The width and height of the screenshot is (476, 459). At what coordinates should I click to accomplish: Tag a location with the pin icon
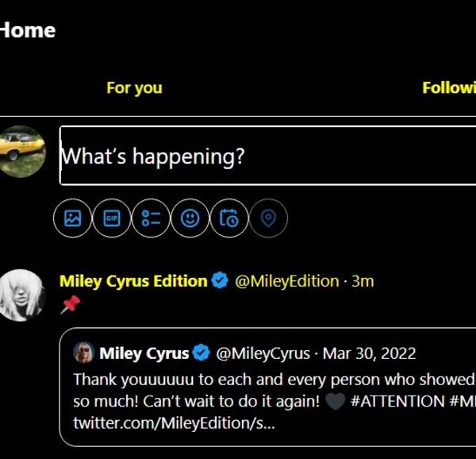point(268,218)
